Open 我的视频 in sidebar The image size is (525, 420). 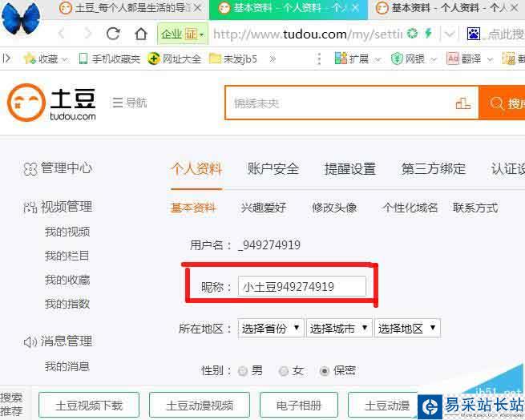pyautogui.click(x=67, y=232)
